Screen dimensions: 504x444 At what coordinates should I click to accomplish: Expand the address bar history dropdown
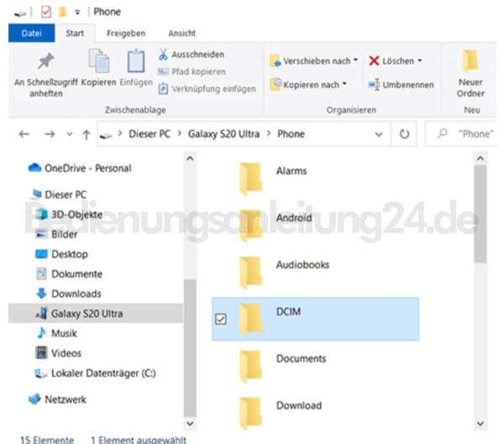click(379, 135)
